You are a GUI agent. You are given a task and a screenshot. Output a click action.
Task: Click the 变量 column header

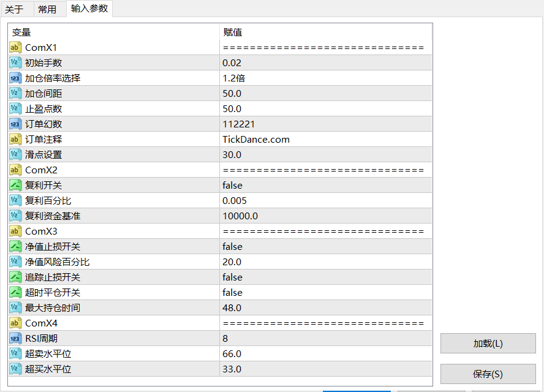pyautogui.click(x=114, y=32)
